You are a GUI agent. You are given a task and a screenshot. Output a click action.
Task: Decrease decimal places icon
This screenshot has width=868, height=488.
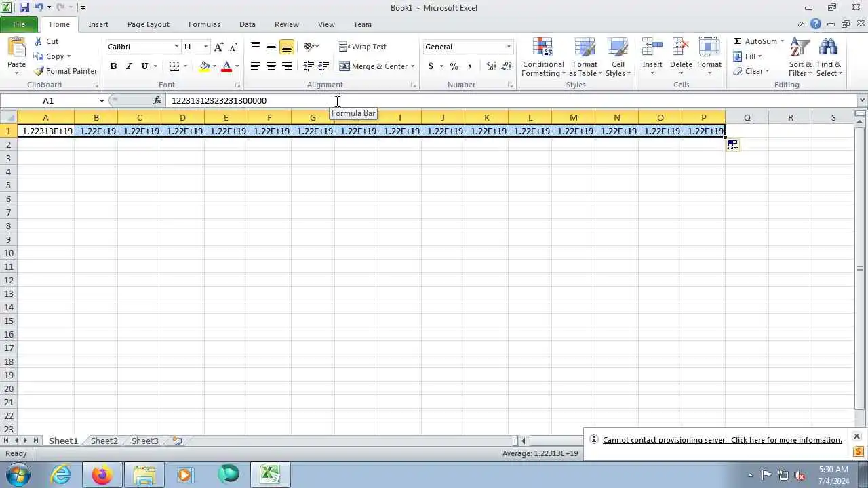coord(507,66)
